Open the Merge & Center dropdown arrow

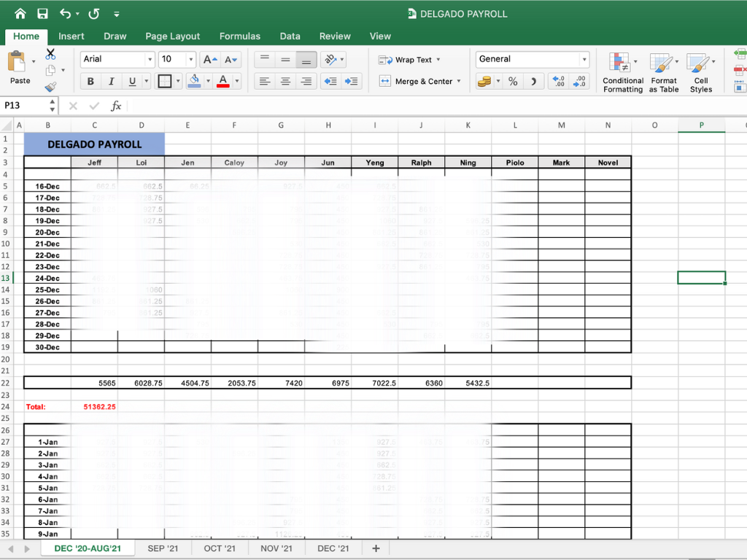[460, 82]
